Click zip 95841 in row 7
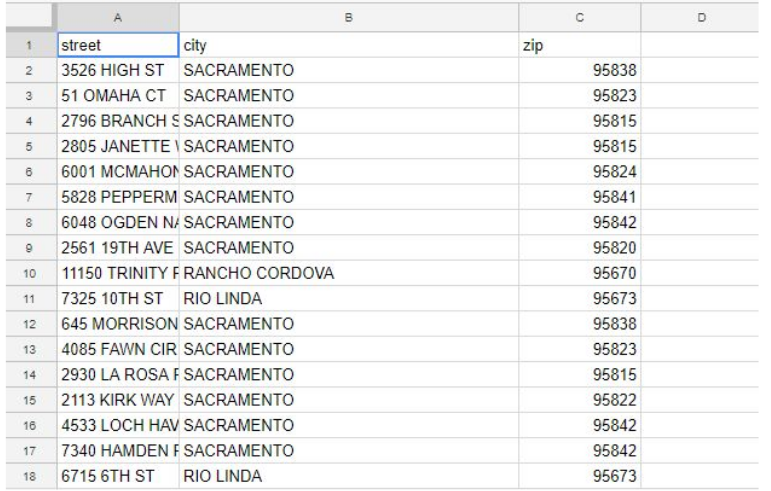The image size is (771, 491). pos(580,197)
